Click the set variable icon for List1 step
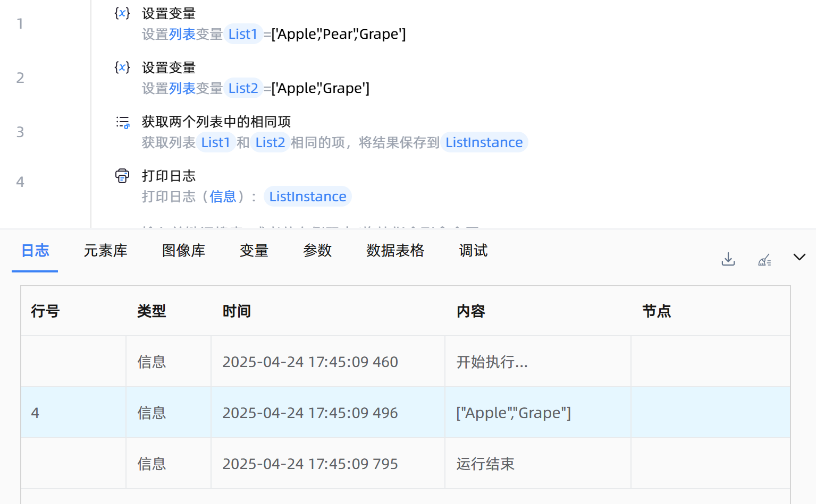The height and width of the screenshot is (504, 816). tap(122, 13)
